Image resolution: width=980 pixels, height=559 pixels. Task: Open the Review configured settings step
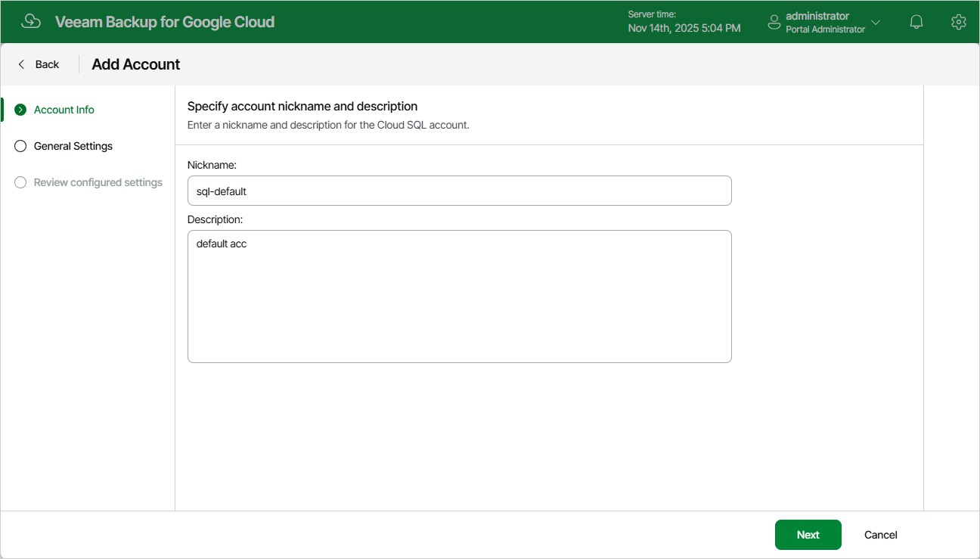98,182
